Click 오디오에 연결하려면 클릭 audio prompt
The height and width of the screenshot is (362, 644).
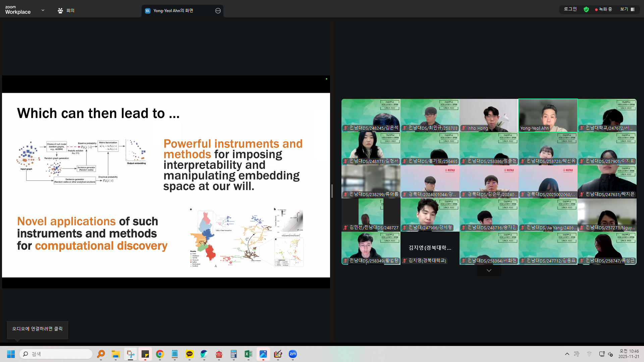(37, 329)
